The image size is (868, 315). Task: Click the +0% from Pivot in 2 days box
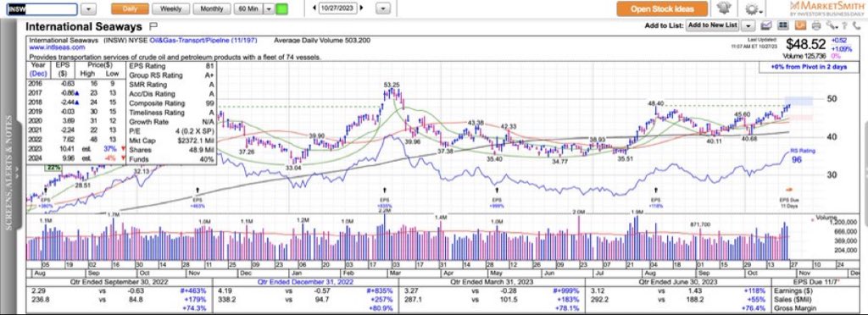click(x=810, y=67)
